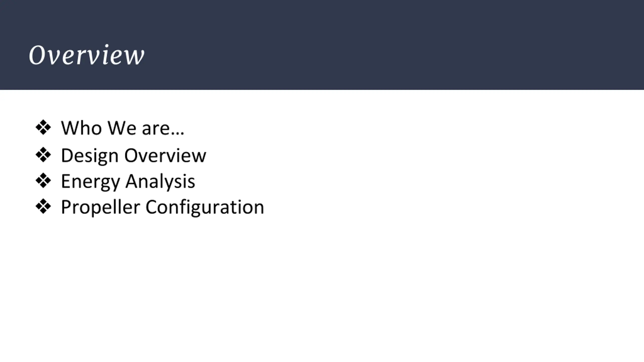
Task: Select the diamond bullet before Propeller Configuration
Action: point(43,207)
